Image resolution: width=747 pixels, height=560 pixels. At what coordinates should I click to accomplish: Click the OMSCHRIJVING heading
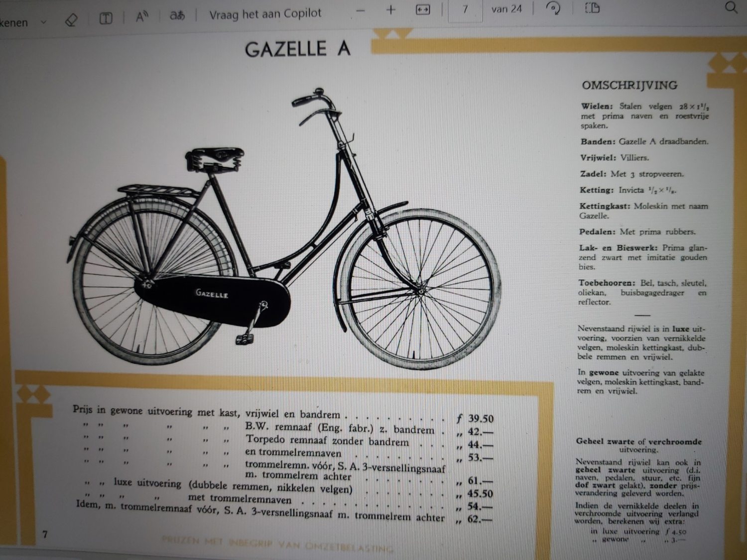tap(629, 85)
